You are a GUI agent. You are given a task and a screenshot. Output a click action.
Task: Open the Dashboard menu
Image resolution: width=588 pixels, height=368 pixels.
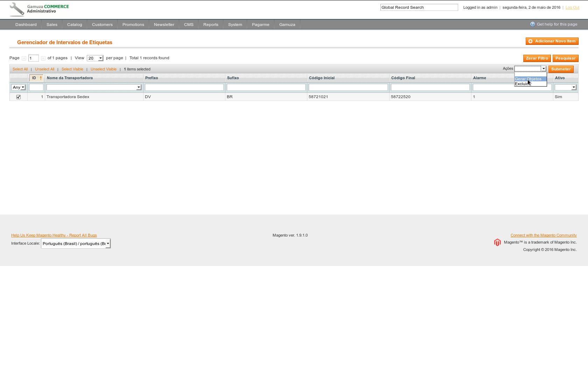tap(26, 25)
